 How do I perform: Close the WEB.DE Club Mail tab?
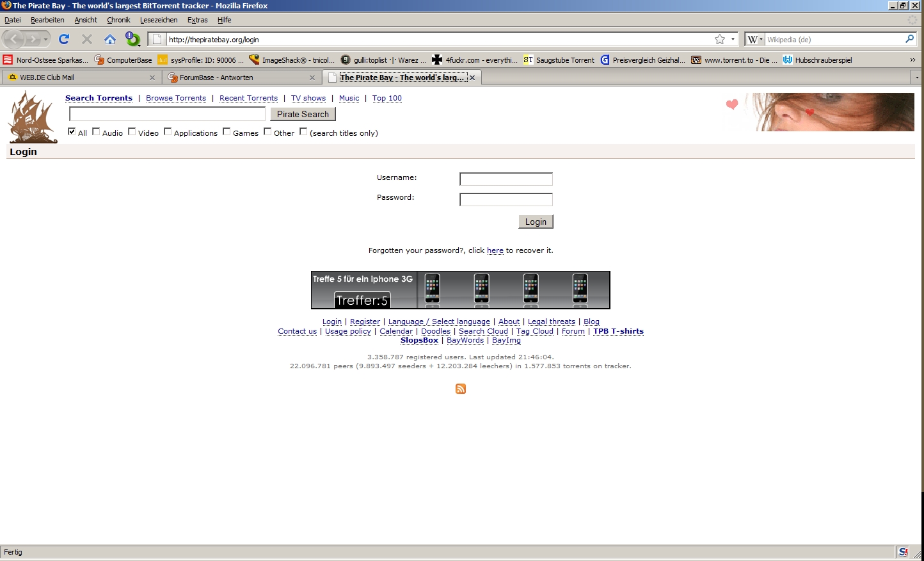click(152, 77)
